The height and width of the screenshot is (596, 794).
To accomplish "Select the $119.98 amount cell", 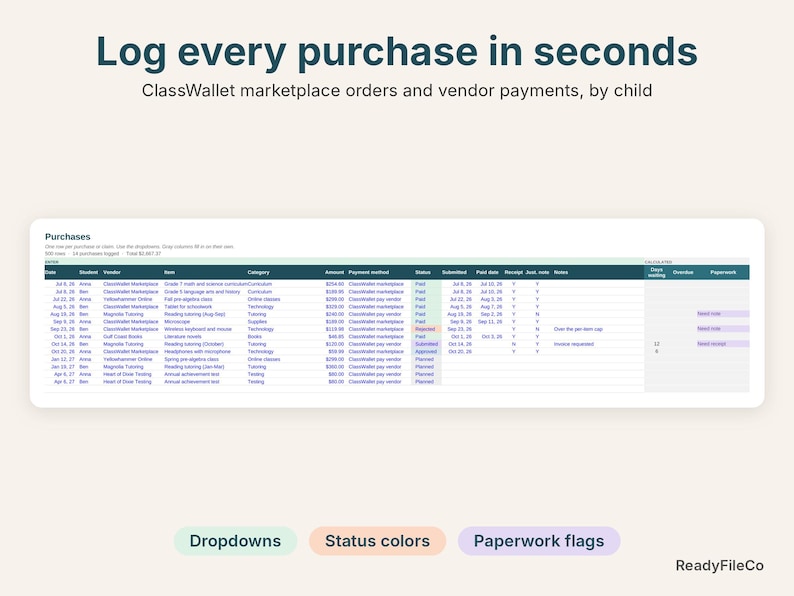I will [x=335, y=329].
